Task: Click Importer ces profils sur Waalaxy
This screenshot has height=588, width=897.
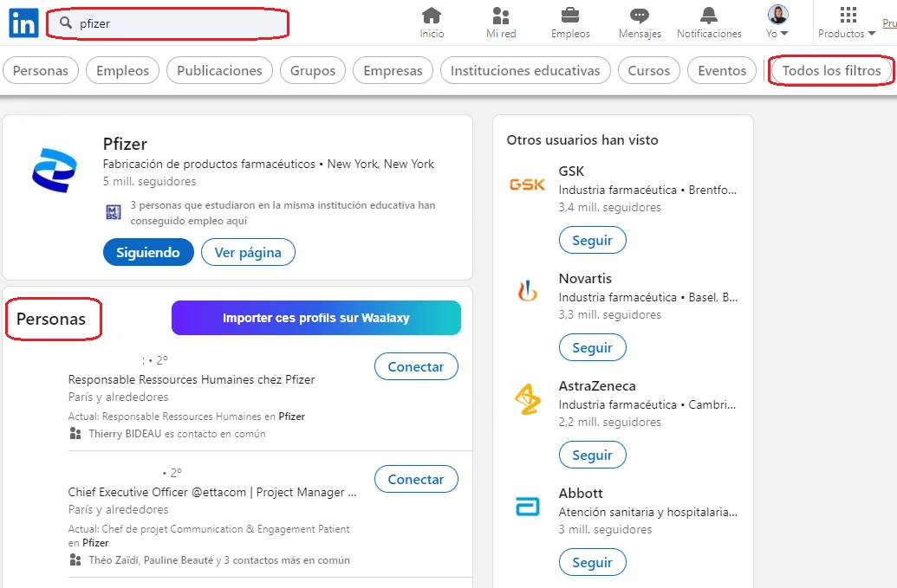Action: pyautogui.click(x=315, y=318)
